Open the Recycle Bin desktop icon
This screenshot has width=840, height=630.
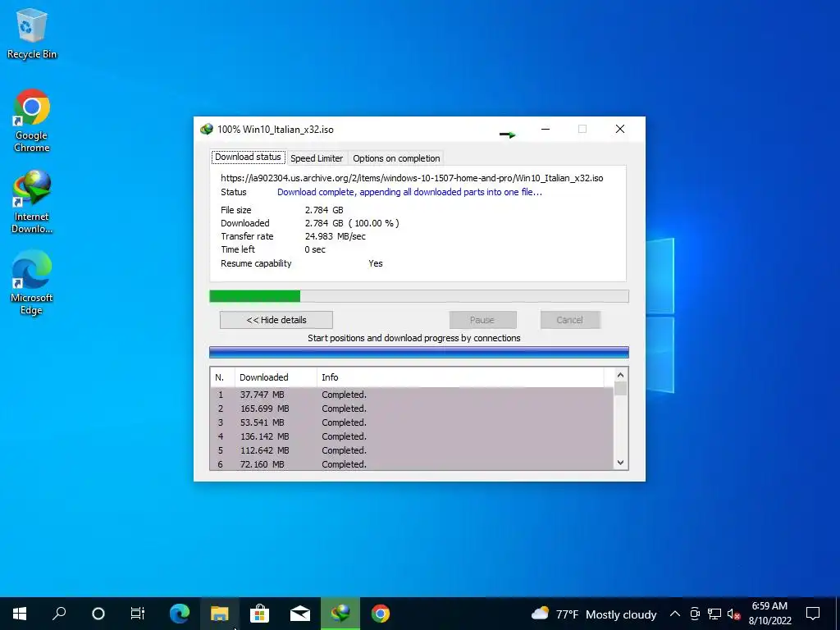pyautogui.click(x=32, y=33)
